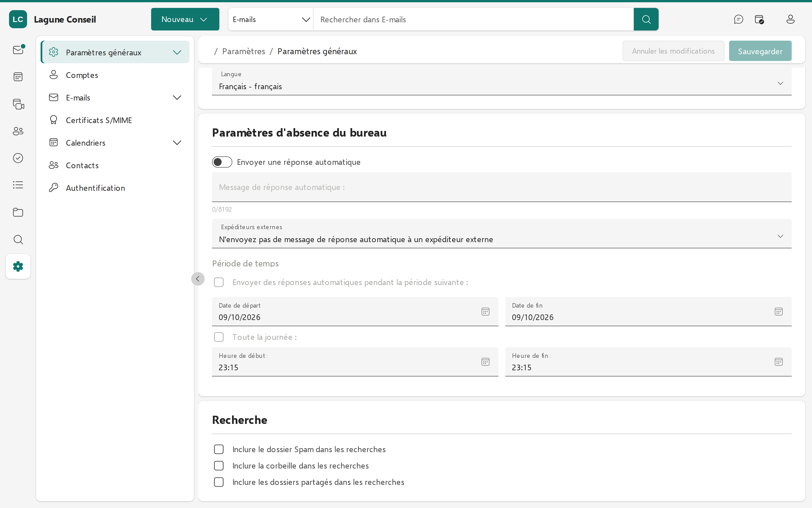Open the calendar module in left rail
Image resolution: width=812 pixels, height=508 pixels.
[18, 77]
